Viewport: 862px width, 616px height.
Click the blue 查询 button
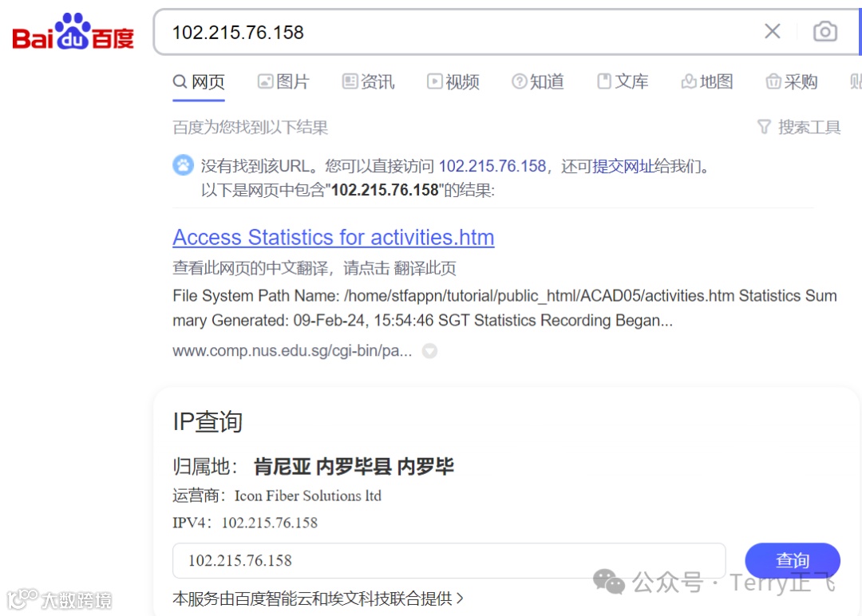point(793,560)
